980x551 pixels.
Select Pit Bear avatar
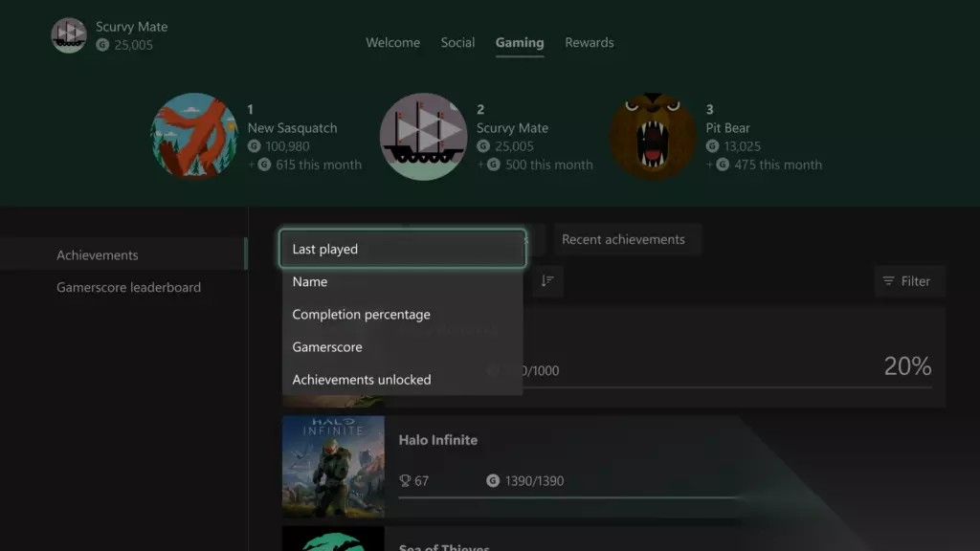[653, 137]
